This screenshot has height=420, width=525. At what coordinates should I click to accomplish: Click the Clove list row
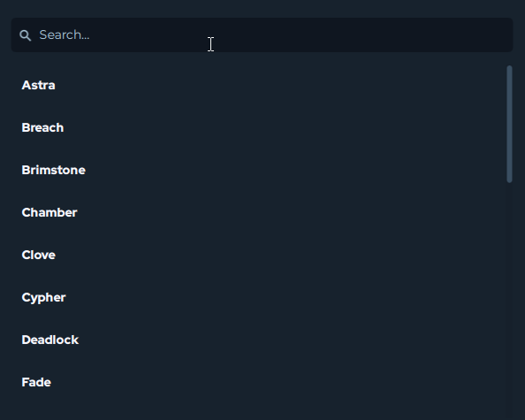[258, 255]
